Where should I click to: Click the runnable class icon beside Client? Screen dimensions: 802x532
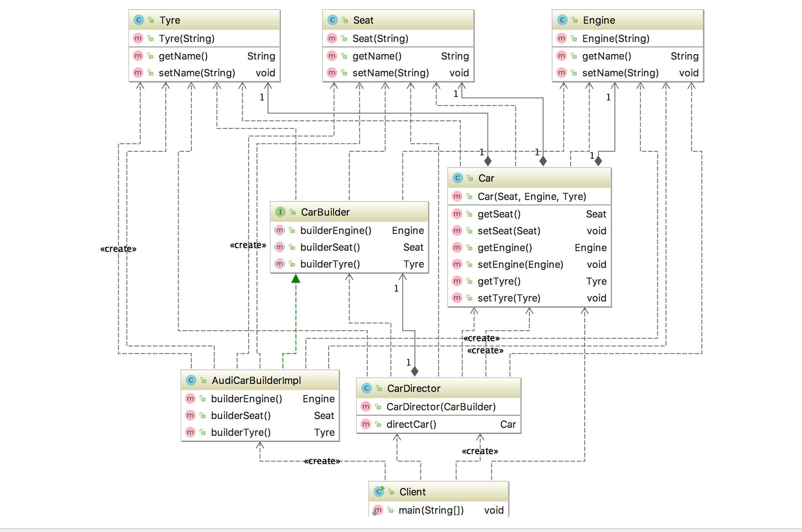click(379, 492)
